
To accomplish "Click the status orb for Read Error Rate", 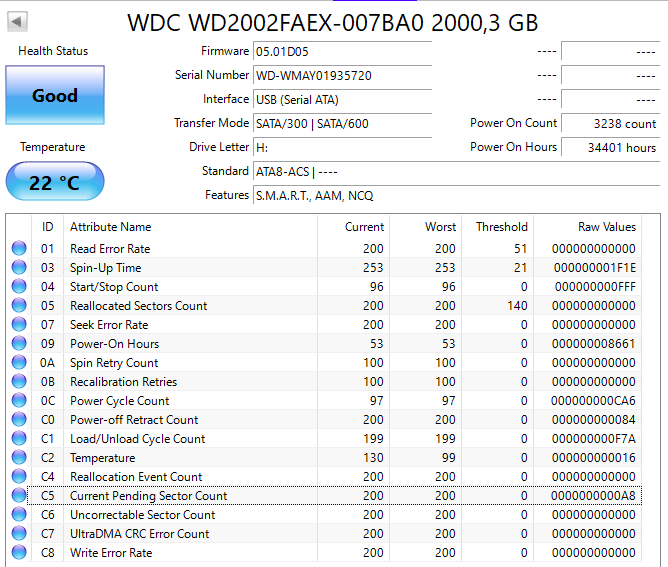I will (x=19, y=249).
